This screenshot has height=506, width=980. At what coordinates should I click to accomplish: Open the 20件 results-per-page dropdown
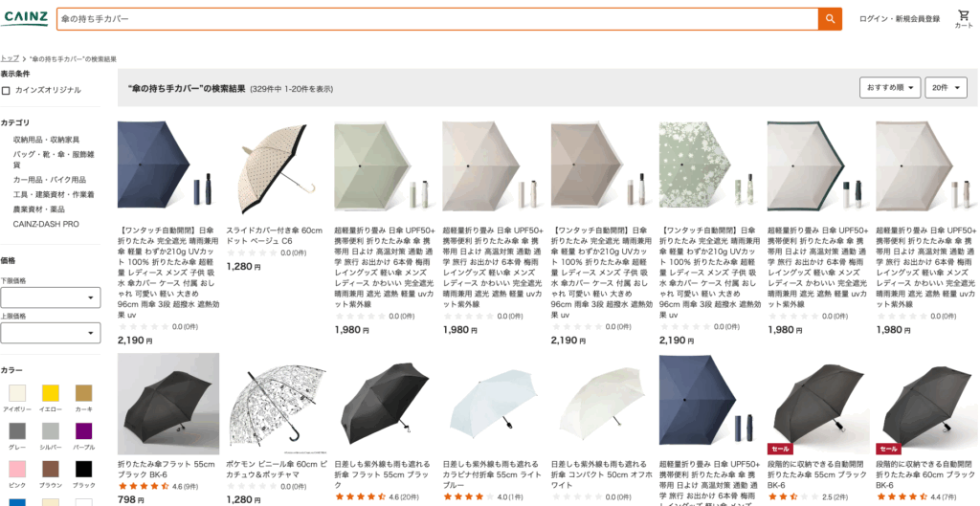point(947,87)
